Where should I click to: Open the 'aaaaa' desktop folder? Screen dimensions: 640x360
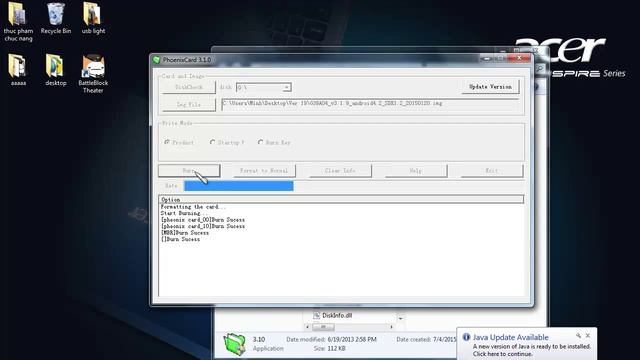pos(18,70)
